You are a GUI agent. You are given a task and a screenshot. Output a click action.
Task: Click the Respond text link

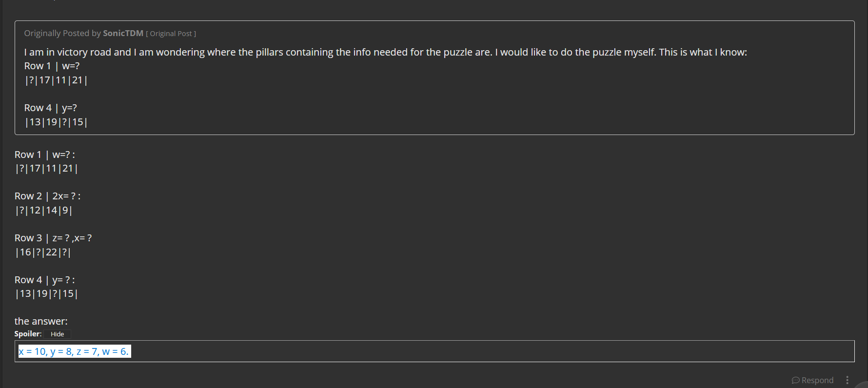817,380
